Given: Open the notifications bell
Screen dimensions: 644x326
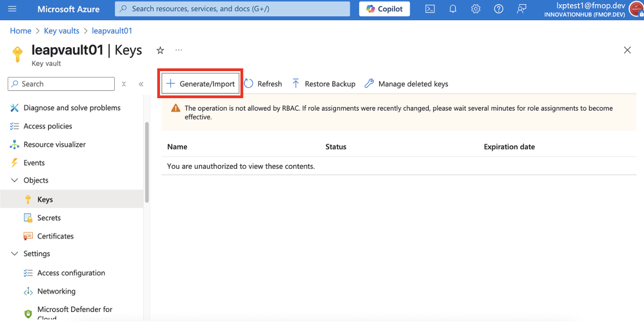Looking at the screenshot, I should pos(453,9).
